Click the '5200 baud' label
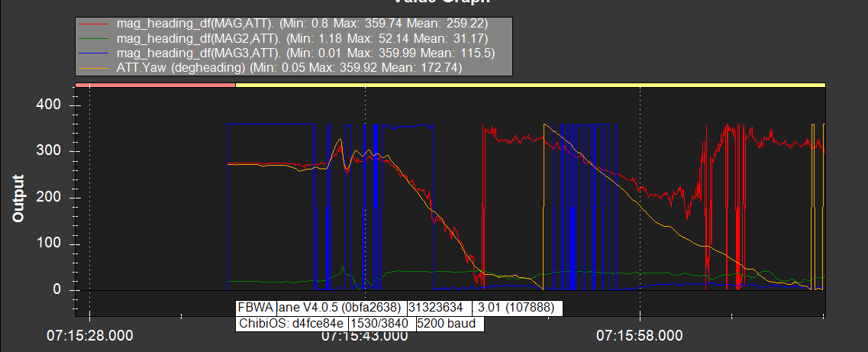The image size is (868, 352). [x=450, y=323]
